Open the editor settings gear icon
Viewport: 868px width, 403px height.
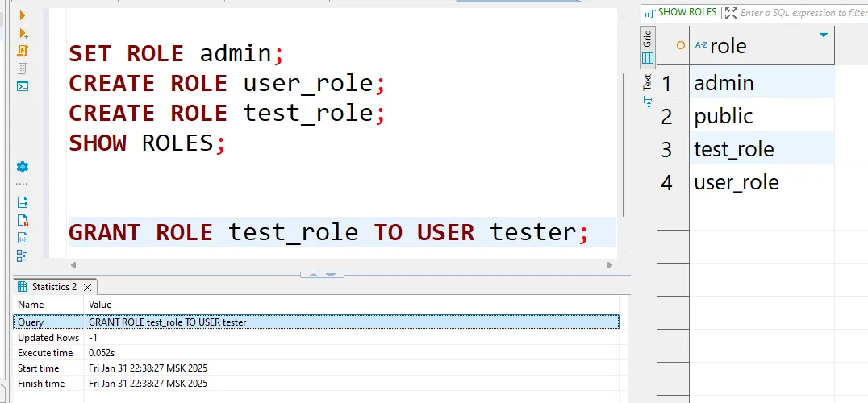[x=23, y=167]
